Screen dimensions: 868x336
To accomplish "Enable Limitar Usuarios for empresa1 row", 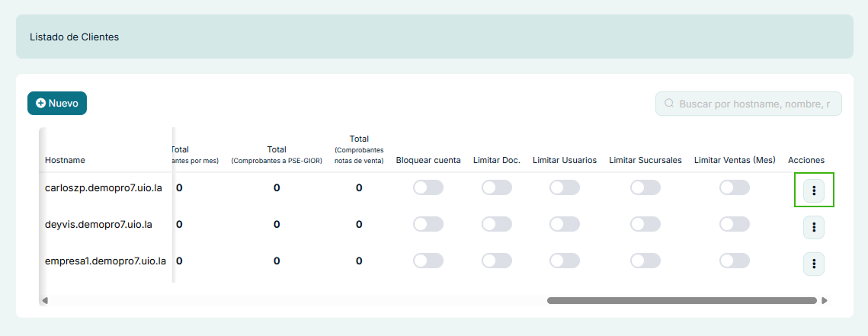I will pos(565,261).
